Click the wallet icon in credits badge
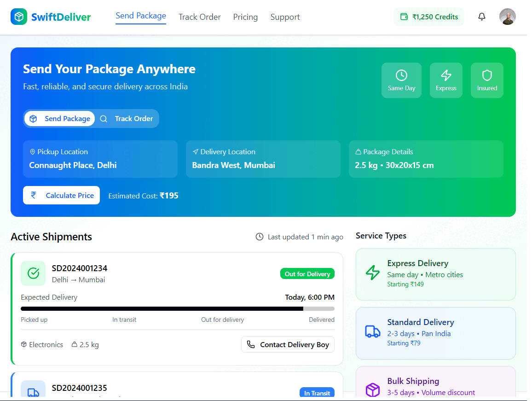Screen dimensions: 532x401 [404, 17]
